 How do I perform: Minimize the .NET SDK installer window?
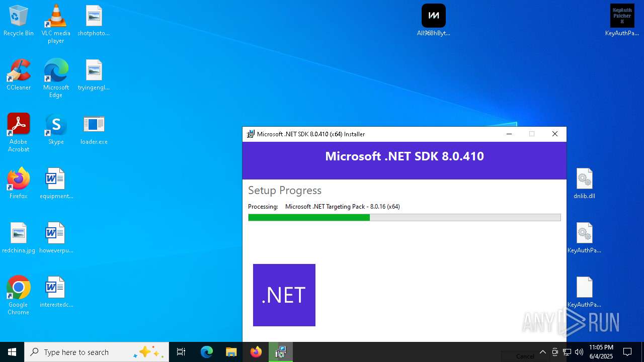coord(509,134)
